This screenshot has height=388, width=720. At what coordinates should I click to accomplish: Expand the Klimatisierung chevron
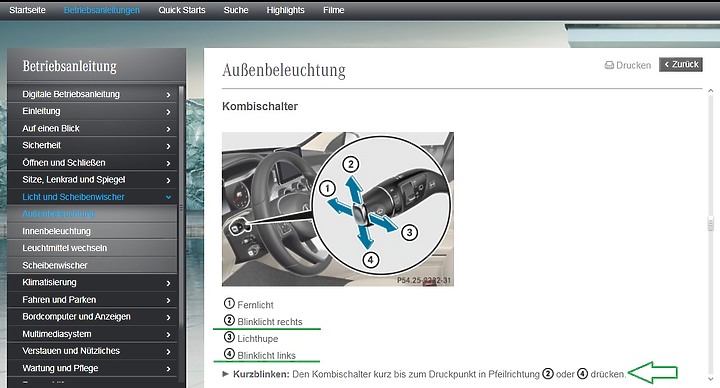[x=169, y=283]
